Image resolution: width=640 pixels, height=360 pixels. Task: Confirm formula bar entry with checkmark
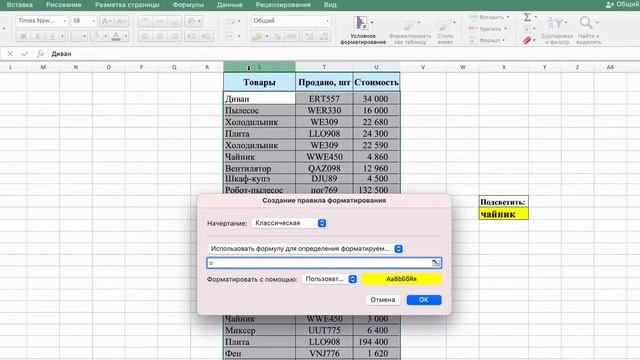click(25, 53)
